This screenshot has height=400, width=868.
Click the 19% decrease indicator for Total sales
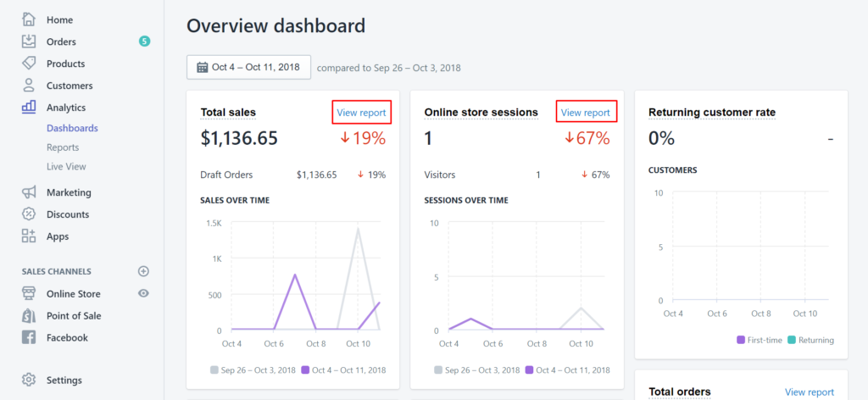coord(363,138)
